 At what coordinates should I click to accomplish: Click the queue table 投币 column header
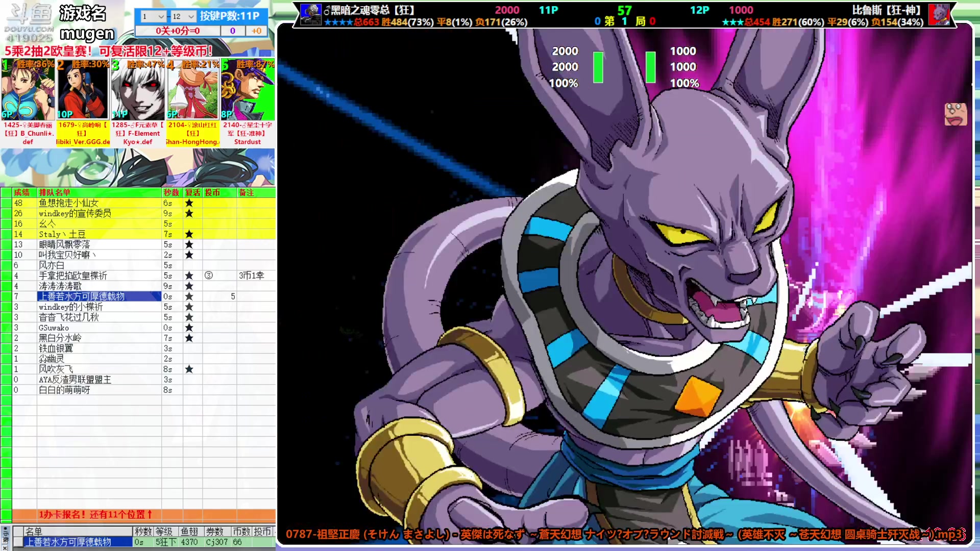(219, 192)
